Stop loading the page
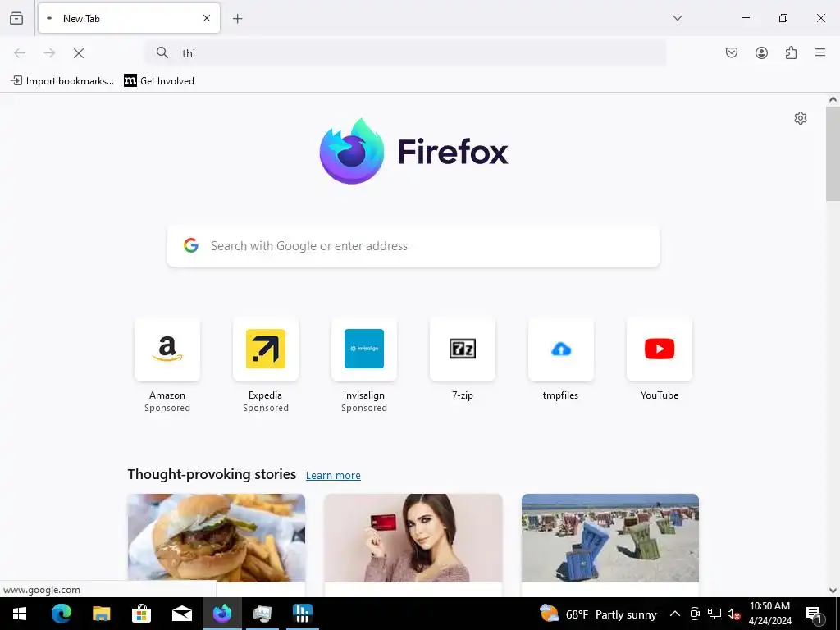The image size is (840, 630). tap(79, 53)
